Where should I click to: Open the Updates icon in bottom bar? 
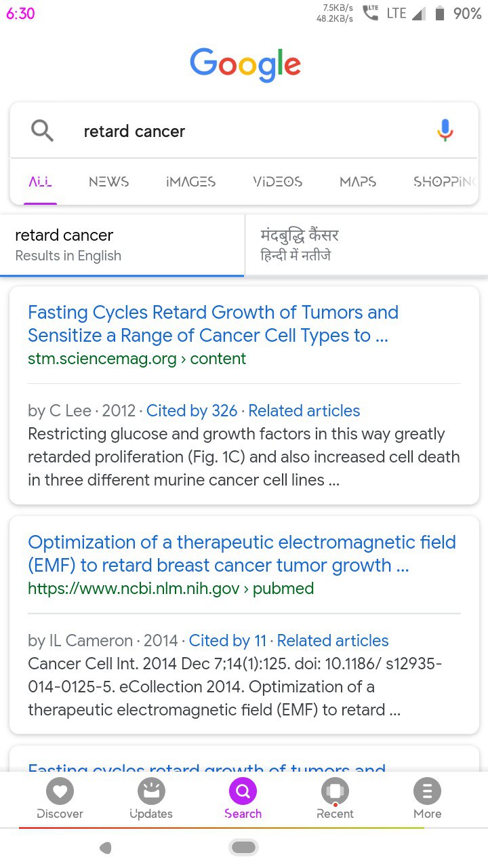(151, 791)
